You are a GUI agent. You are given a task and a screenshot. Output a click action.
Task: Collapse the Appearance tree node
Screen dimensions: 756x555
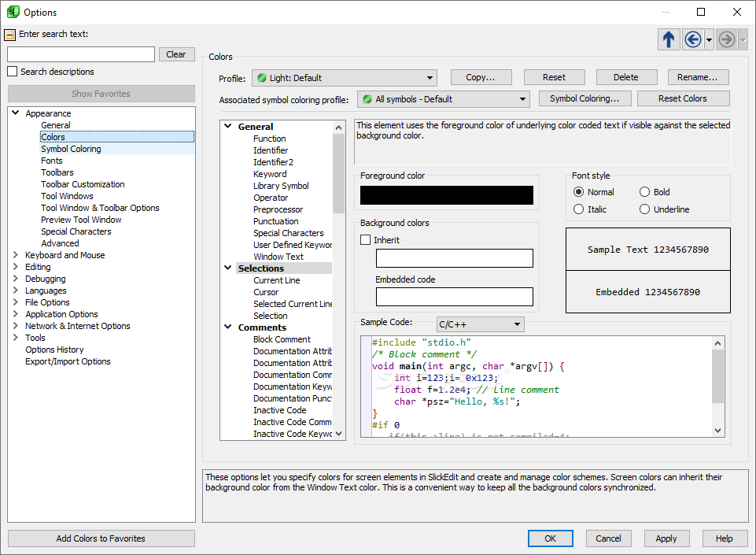16,113
